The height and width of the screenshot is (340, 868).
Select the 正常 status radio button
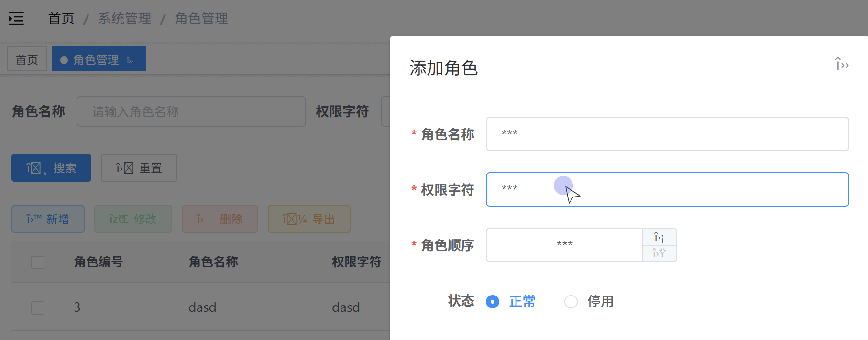tap(493, 301)
